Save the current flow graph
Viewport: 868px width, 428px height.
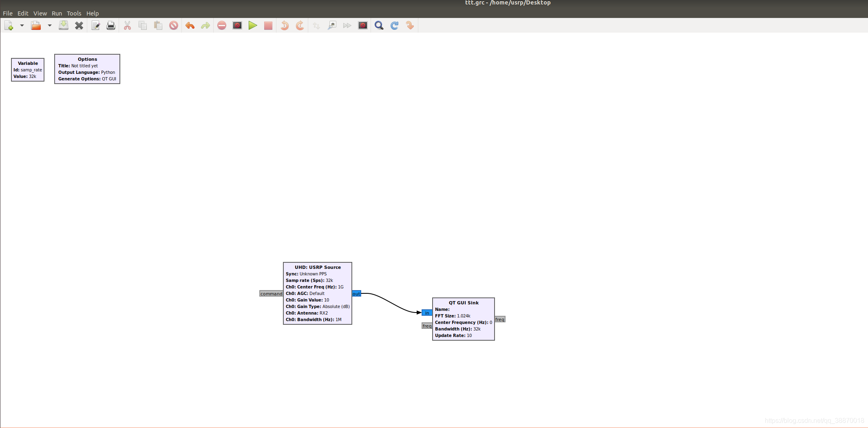pyautogui.click(x=64, y=26)
